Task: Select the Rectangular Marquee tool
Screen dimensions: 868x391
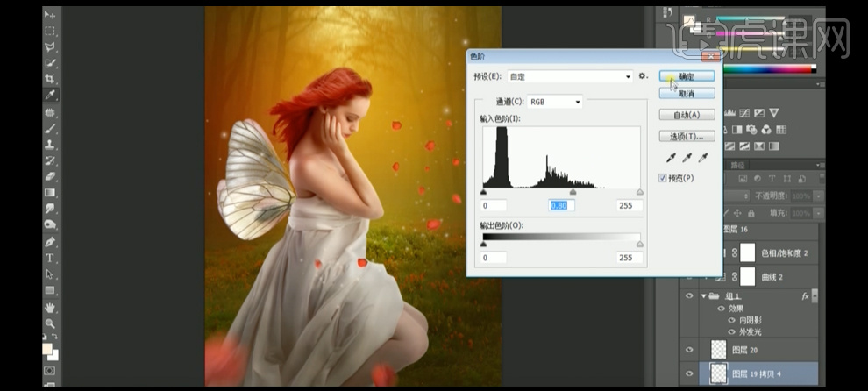Action: [x=50, y=31]
